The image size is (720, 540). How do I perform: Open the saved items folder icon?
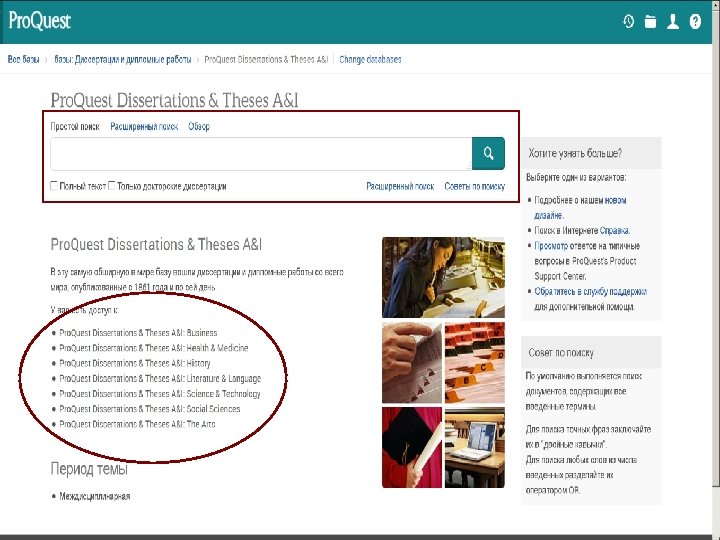pos(650,21)
